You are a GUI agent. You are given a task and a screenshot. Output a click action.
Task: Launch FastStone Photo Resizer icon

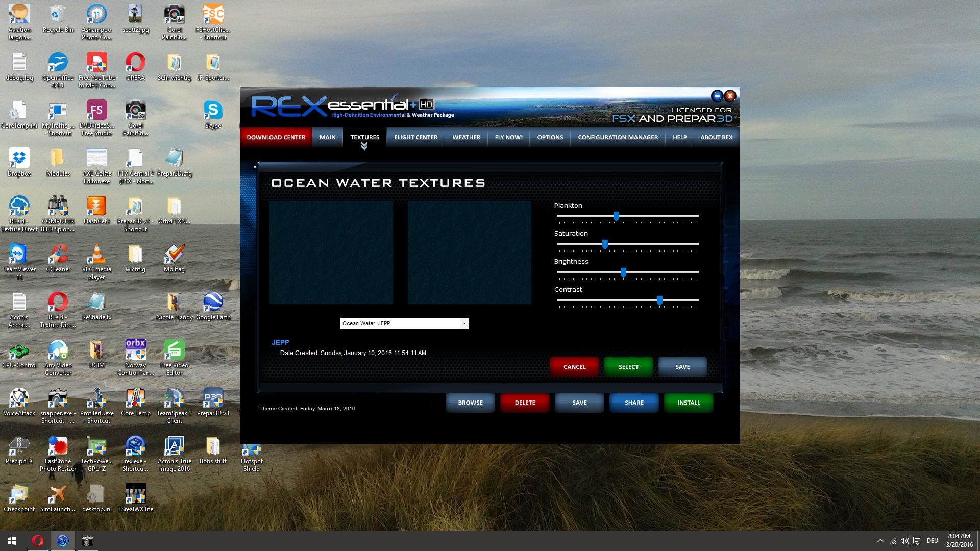click(x=58, y=454)
